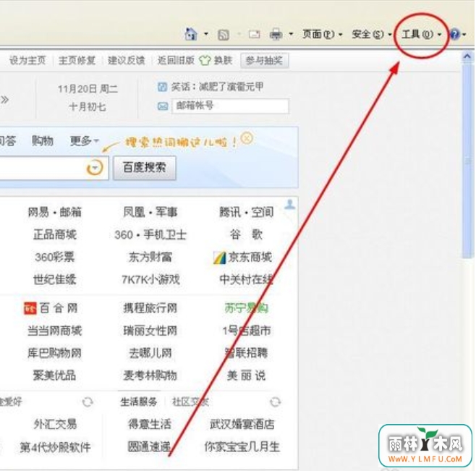Image resolution: width=476 pixels, height=471 pixels.
Task: Click the Print icon
Action: (x=276, y=34)
